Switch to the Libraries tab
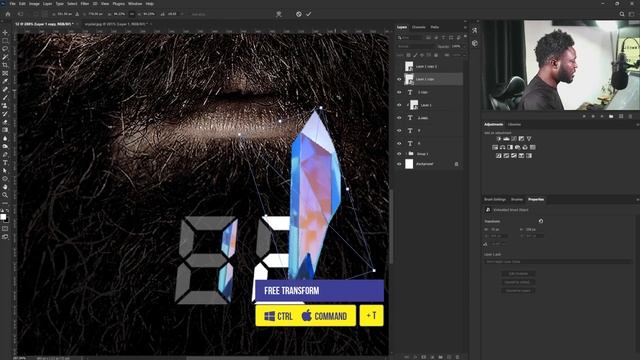640x360 pixels. click(x=514, y=124)
